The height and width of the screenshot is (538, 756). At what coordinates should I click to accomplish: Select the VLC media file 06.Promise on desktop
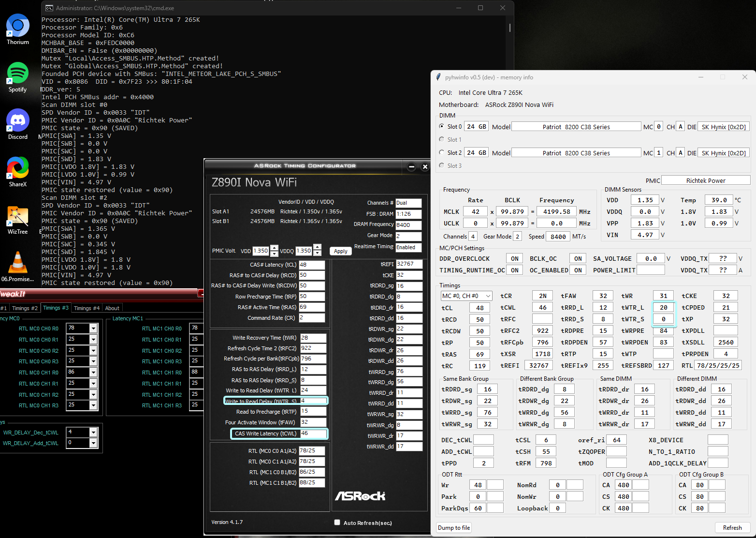[18, 266]
